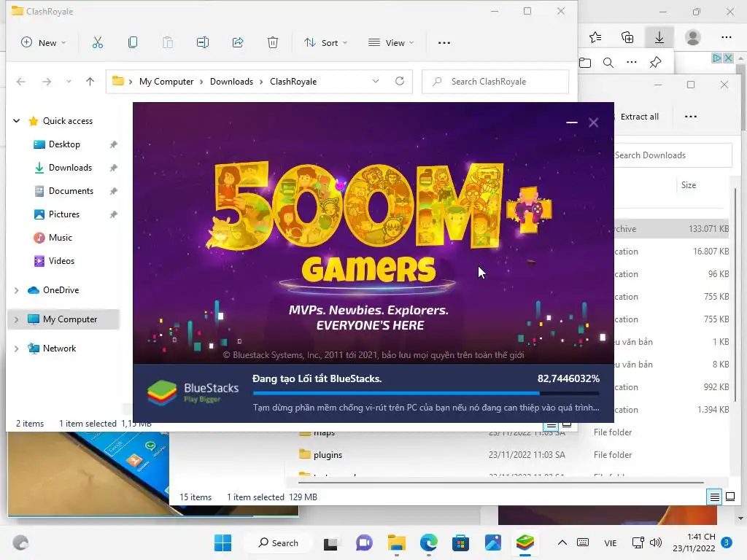Expand the Network tree node
Screen dimensions: 747x560
click(16, 349)
